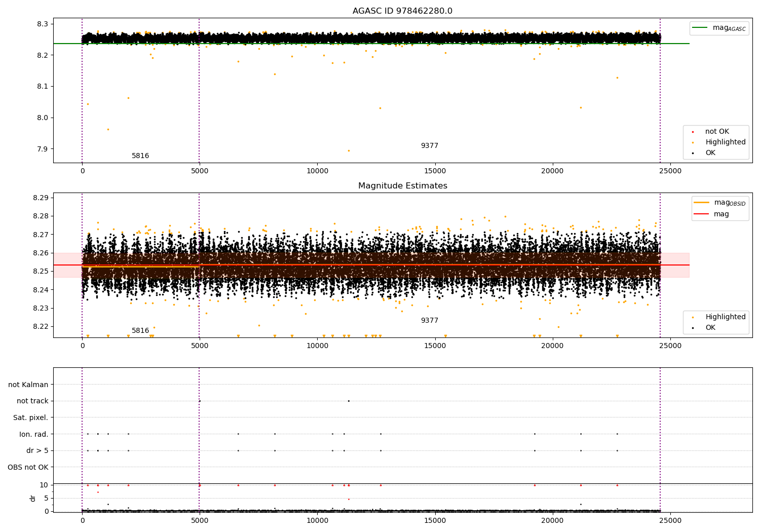Click the 8.3 tick on top plot y-axis
The height and width of the screenshot is (532, 760).
[x=43, y=24]
